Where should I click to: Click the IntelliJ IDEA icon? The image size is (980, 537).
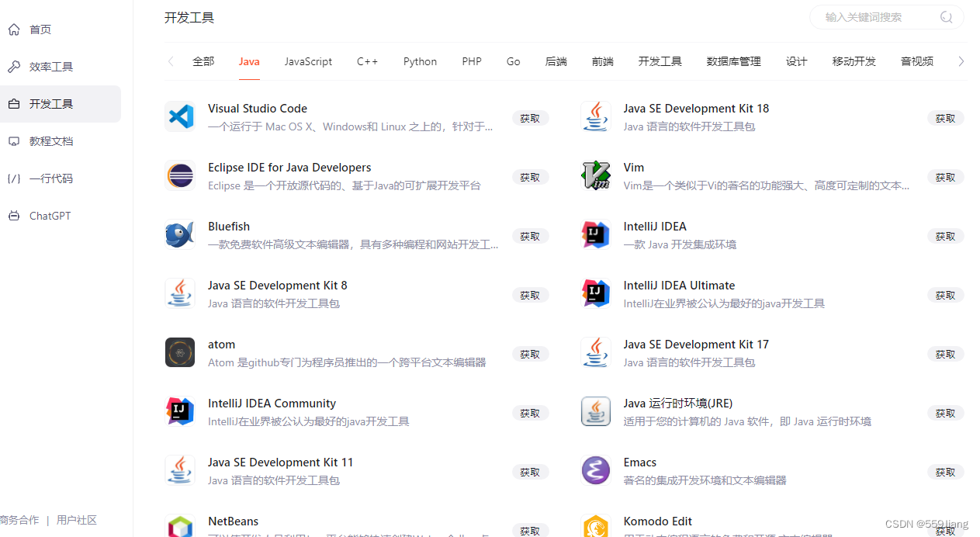(596, 235)
